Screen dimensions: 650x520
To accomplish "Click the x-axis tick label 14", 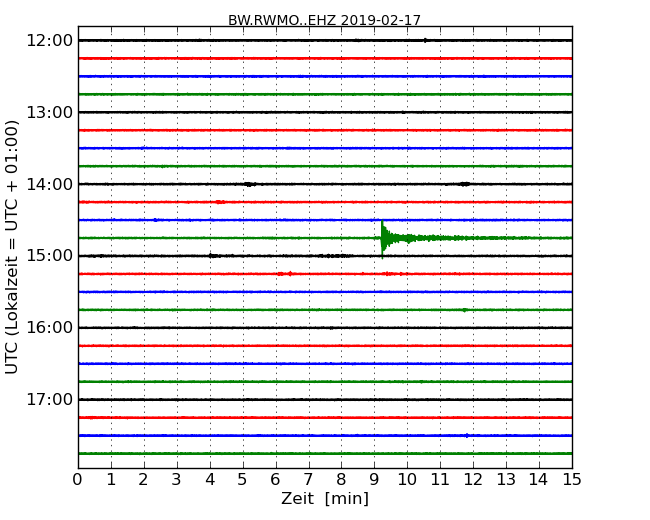I will pyautogui.click(x=539, y=480).
